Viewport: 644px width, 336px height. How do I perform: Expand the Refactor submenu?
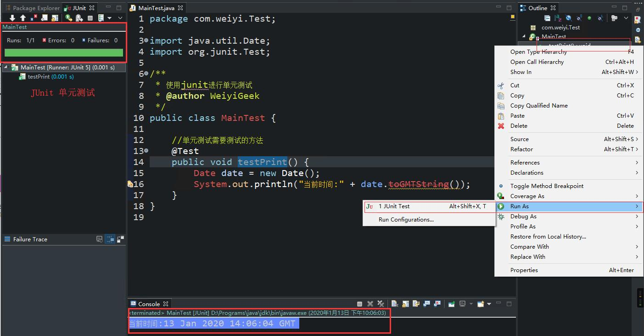pos(568,149)
